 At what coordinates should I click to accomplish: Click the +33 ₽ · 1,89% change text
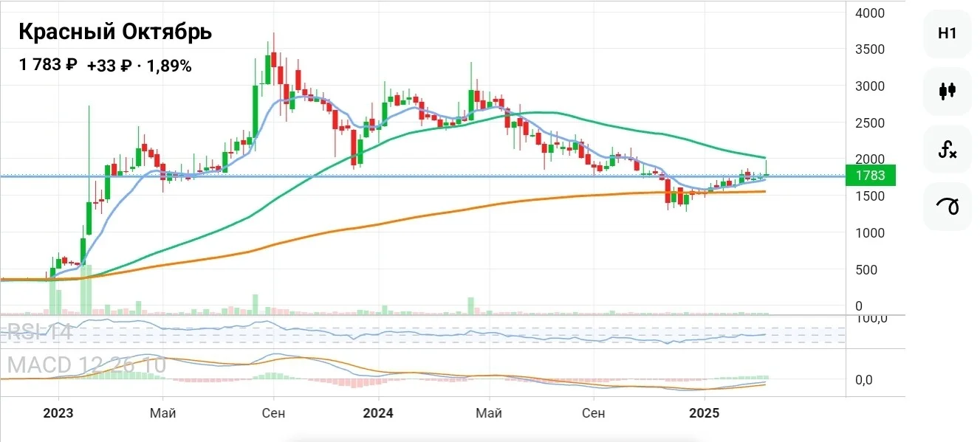point(140,66)
